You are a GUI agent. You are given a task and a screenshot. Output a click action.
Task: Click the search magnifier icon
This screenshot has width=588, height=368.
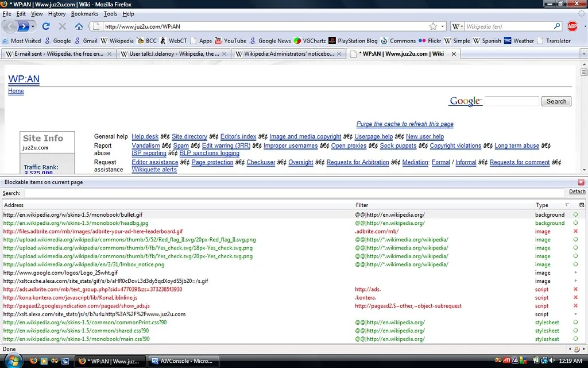[557, 26]
